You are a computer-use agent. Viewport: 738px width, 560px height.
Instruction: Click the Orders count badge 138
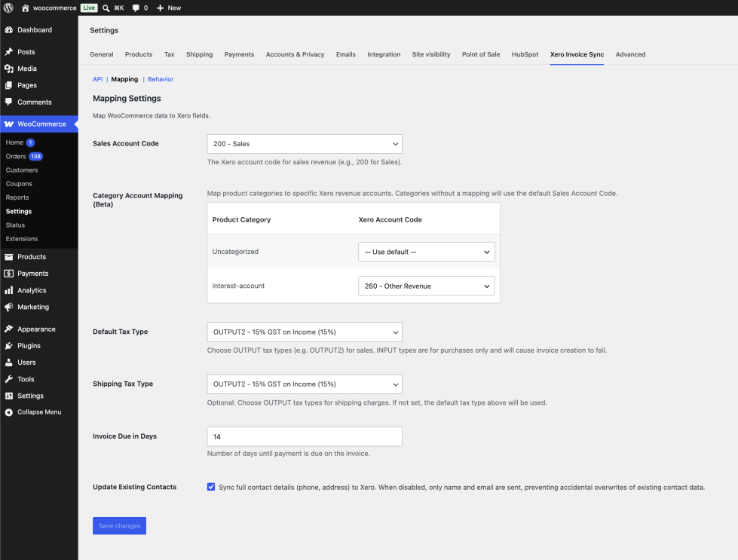[35, 156]
